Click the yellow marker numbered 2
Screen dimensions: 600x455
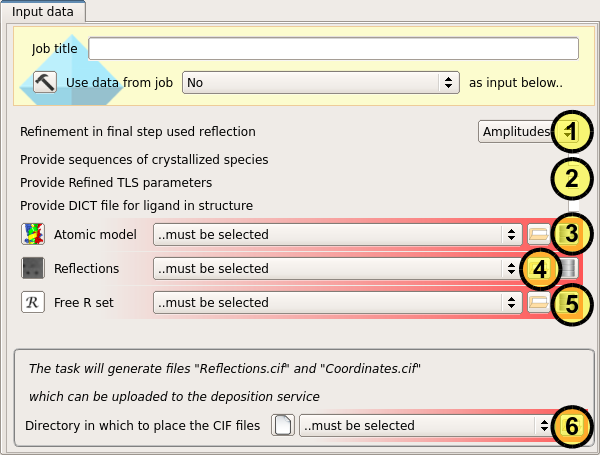click(571, 180)
